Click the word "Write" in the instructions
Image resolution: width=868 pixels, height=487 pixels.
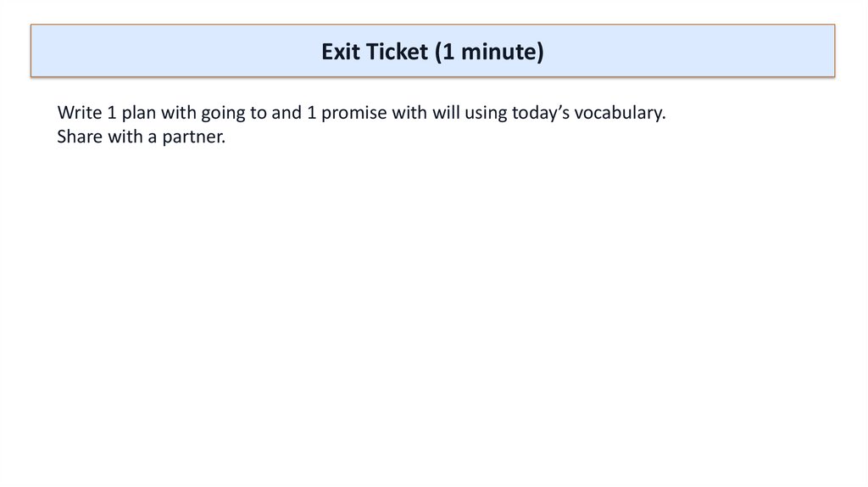(x=77, y=113)
